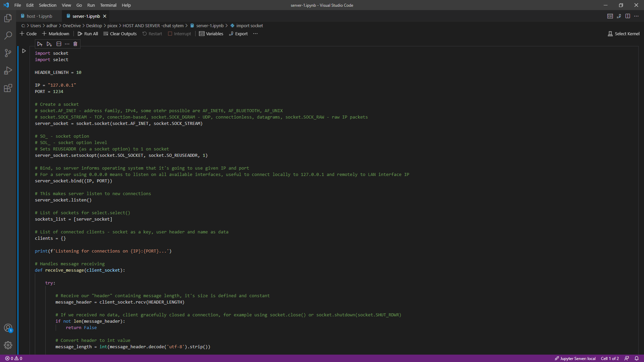Expand the Desktop breadcrumb
Viewport: 644px width, 362px height.
pos(94,26)
